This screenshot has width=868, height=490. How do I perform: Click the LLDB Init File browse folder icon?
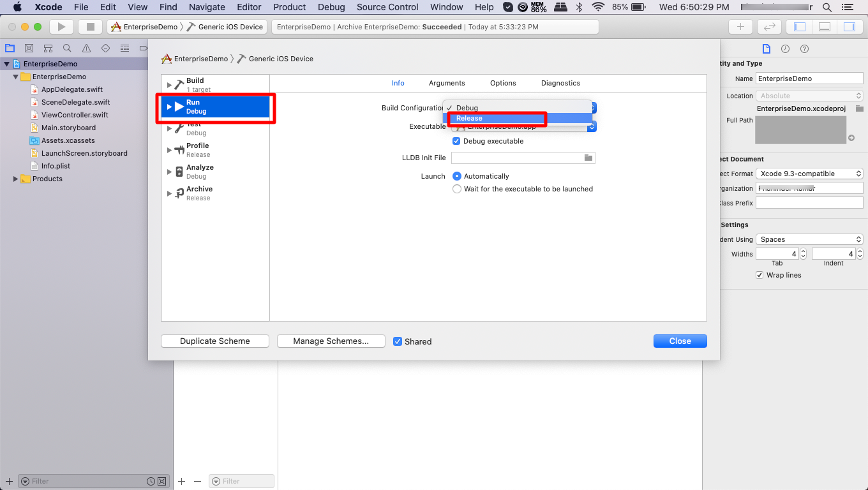588,158
